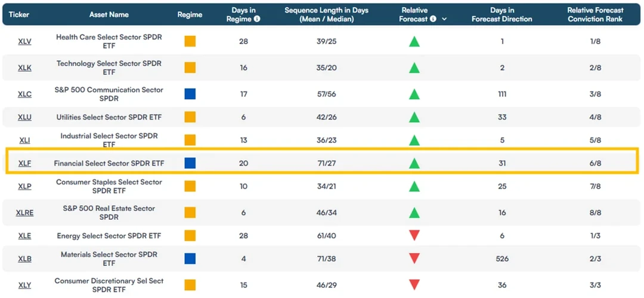This screenshot has height=298, width=644.
Task: Click the blue regime square for XLC
Action: [190, 94]
